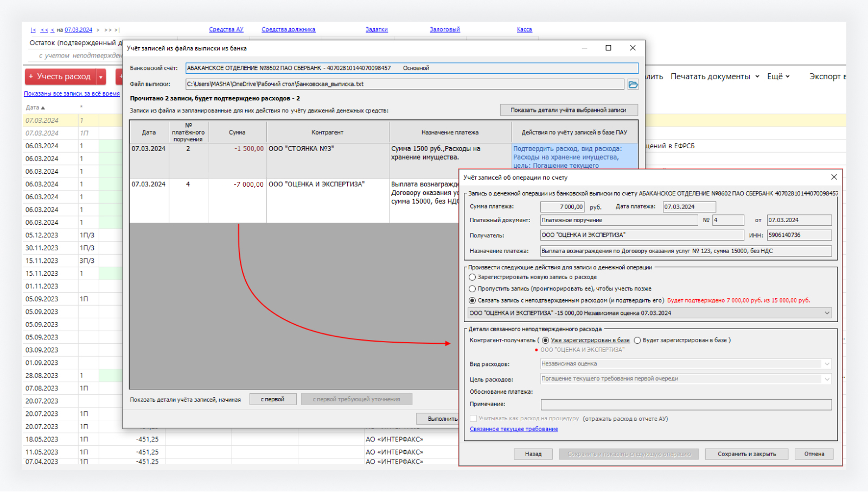
Task: Open 'Печатать документы' dropdown menu
Action: 714,77
